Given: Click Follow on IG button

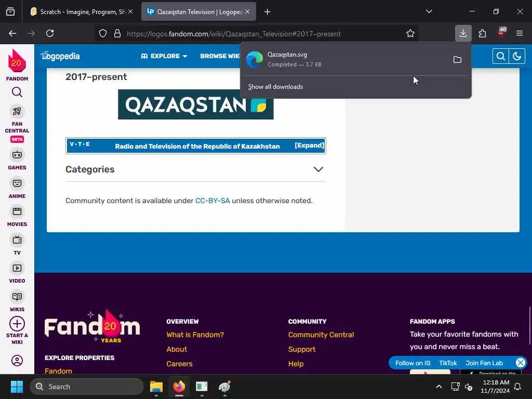Looking at the screenshot, I should coord(413,363).
